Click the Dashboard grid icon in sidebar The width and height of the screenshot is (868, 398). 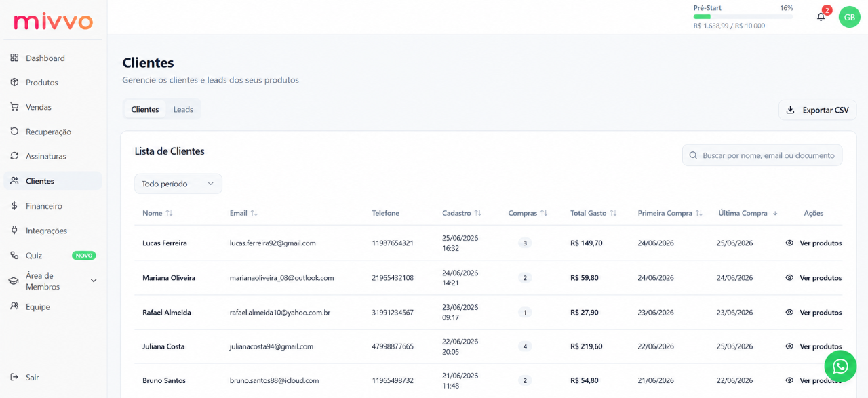tap(14, 58)
